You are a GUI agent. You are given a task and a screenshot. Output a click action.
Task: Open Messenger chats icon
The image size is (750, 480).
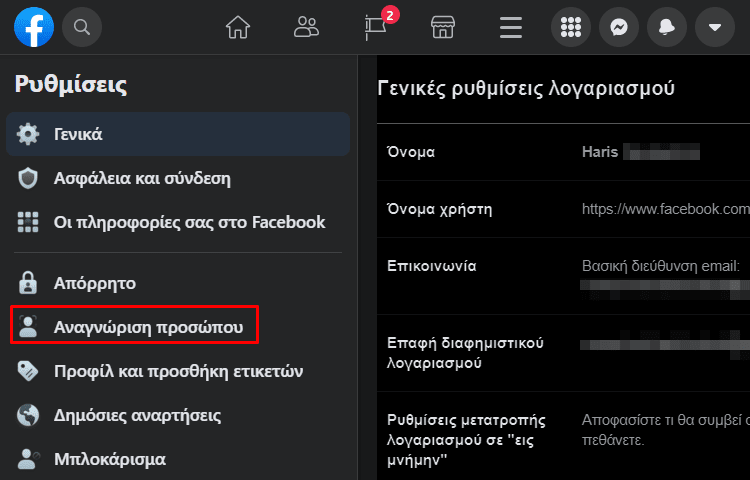tap(619, 27)
